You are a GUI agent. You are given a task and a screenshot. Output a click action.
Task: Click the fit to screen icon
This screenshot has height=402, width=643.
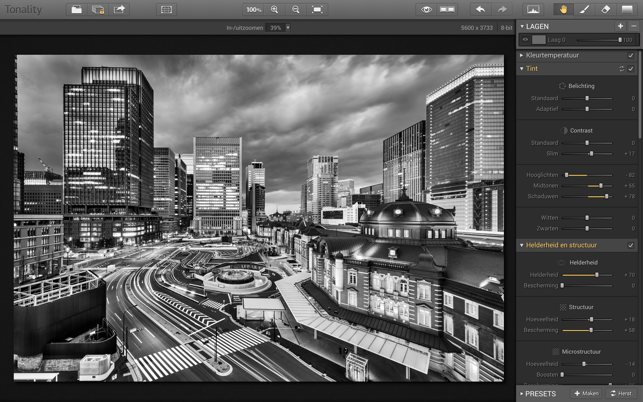click(x=317, y=9)
